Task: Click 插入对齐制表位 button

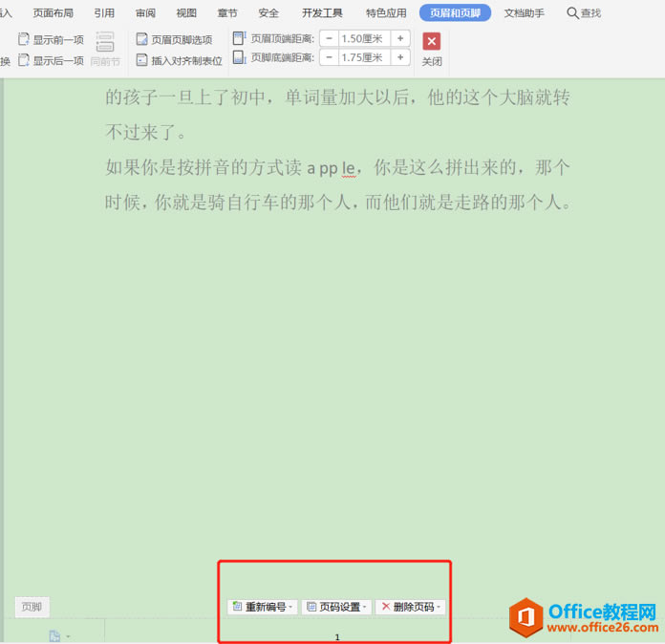Action: point(179,60)
